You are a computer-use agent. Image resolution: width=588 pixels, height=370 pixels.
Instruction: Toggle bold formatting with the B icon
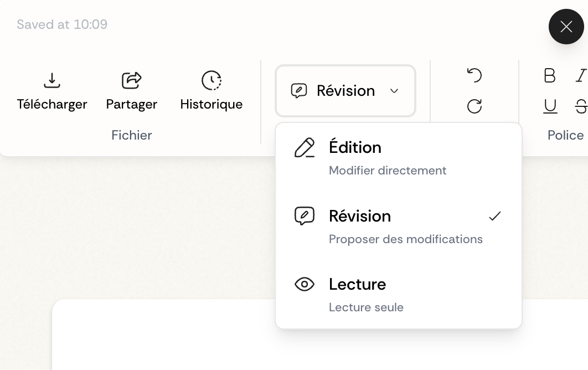tap(550, 75)
